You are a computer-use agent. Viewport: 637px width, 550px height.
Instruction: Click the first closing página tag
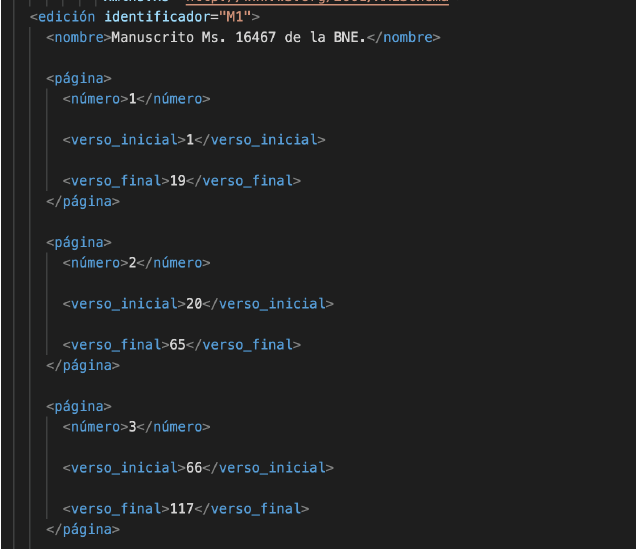click(x=83, y=201)
